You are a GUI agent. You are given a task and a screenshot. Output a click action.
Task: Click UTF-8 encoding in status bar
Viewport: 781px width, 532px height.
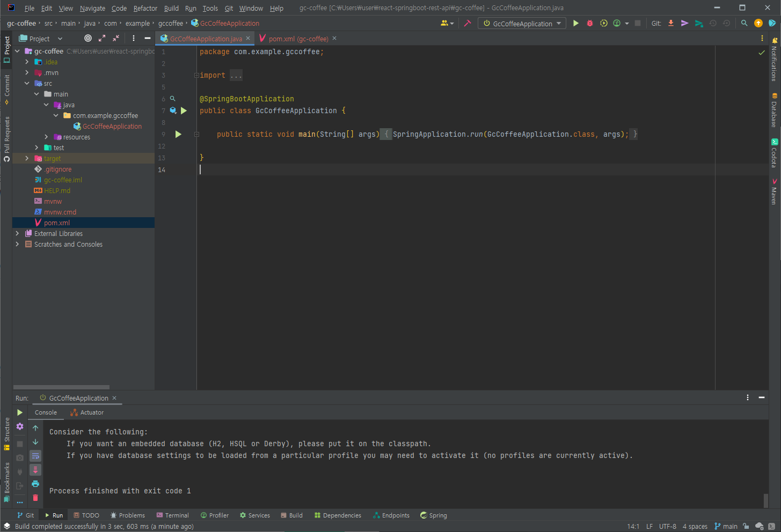coord(668,526)
